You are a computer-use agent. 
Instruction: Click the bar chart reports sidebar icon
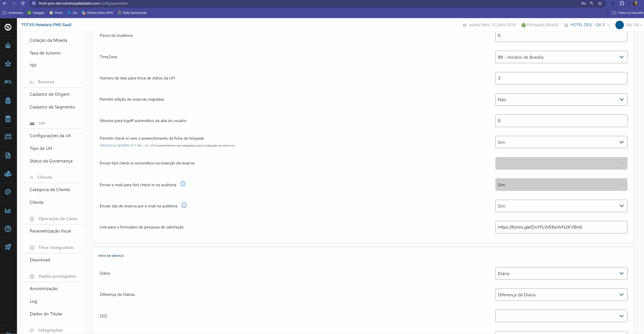click(8, 210)
